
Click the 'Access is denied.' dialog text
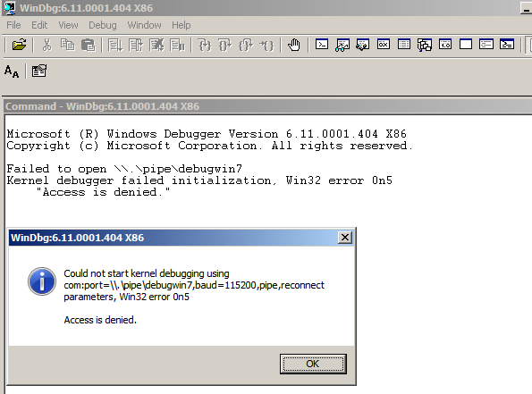[100, 320]
